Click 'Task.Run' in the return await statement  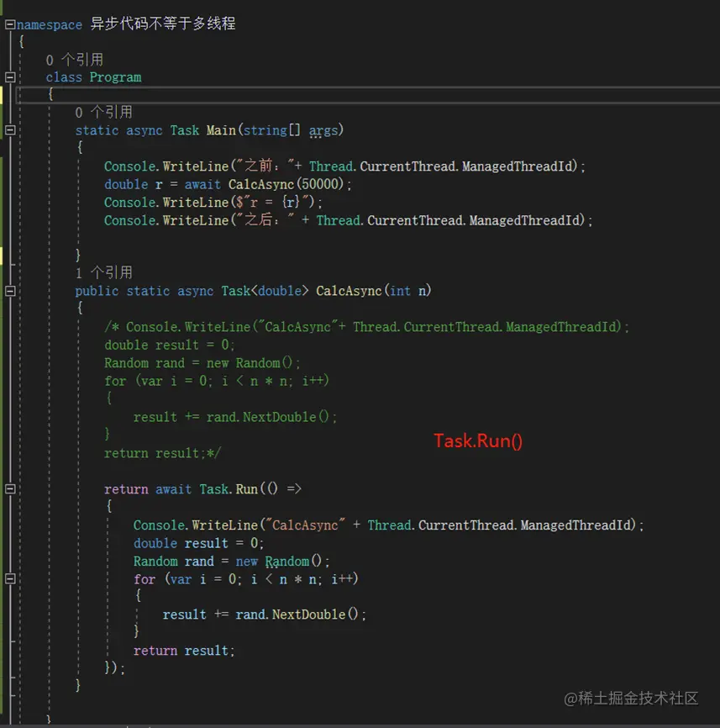click(229, 489)
